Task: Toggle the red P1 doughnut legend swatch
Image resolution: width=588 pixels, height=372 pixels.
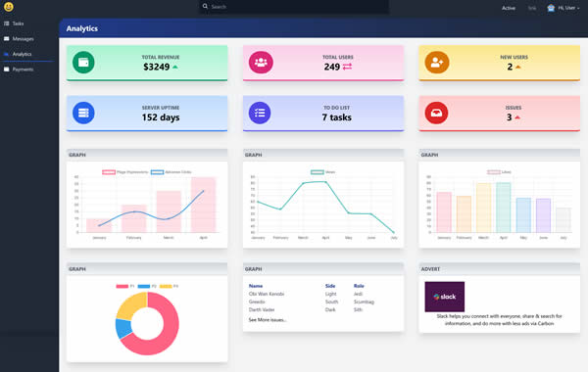Action: tap(122, 286)
